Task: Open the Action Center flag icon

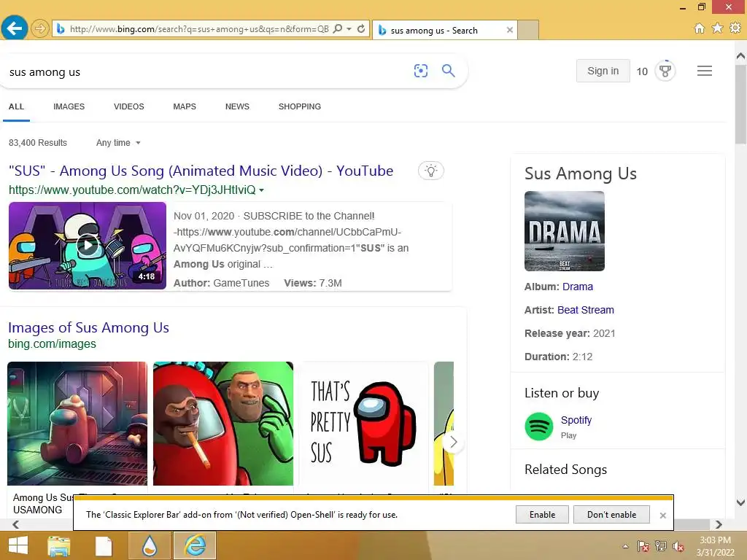Action: tap(643, 546)
